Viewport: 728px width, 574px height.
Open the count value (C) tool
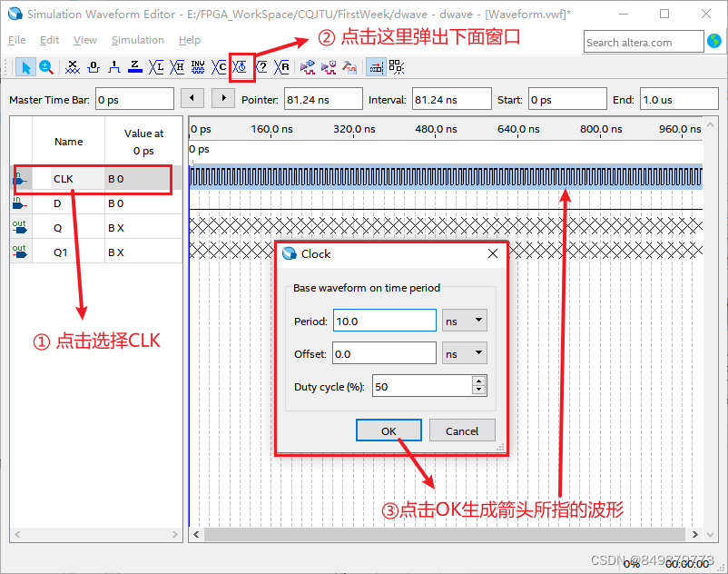click(219, 67)
